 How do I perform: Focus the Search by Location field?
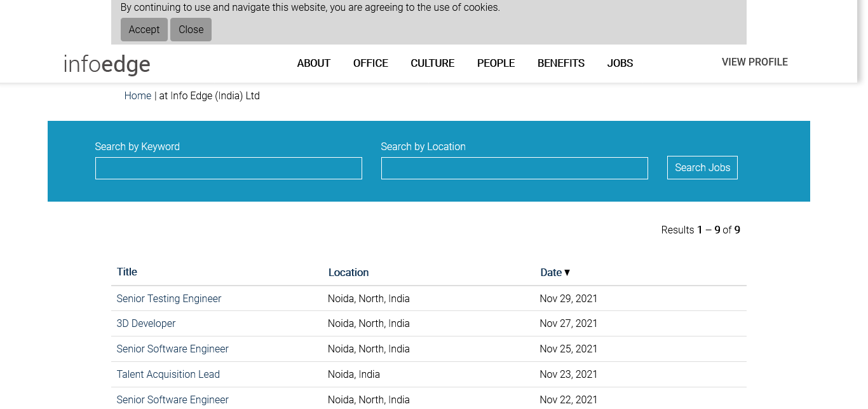click(514, 169)
